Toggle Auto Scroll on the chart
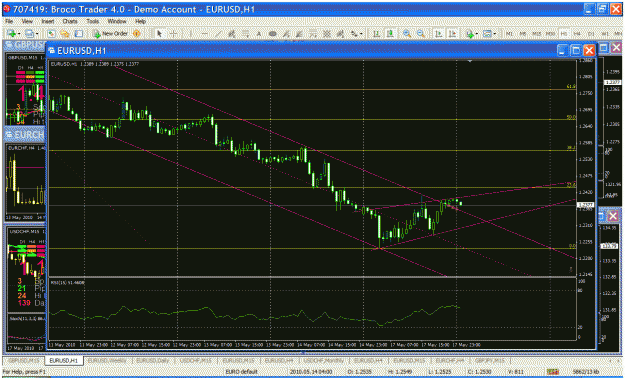 438,34
